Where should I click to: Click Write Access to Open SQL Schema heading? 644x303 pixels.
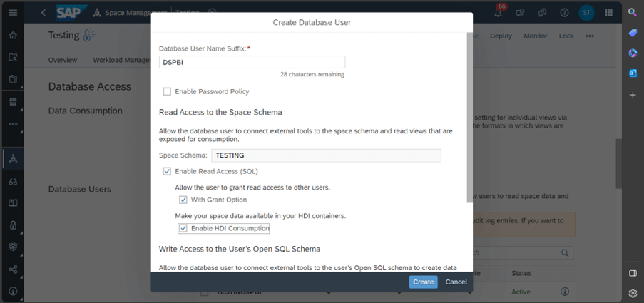[x=240, y=249]
